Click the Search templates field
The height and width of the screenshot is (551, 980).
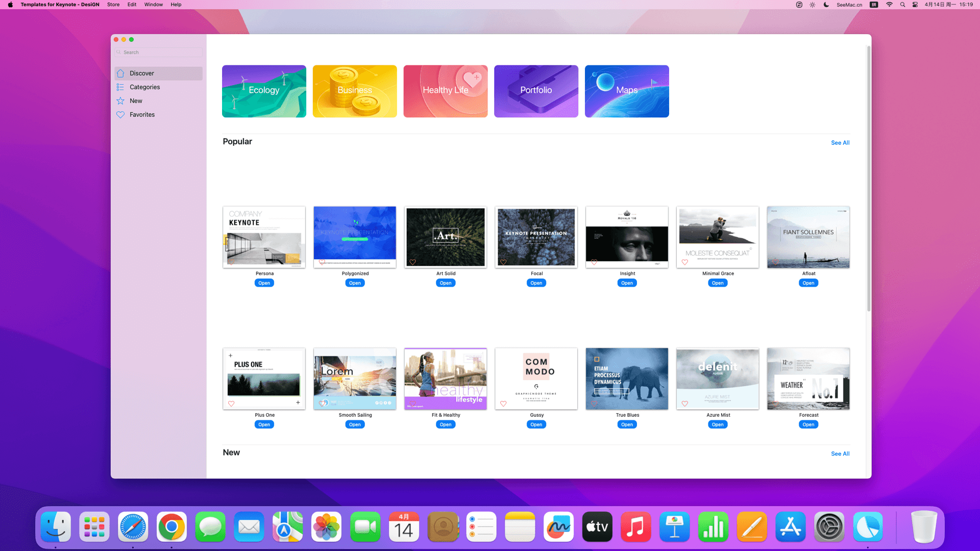(159, 53)
